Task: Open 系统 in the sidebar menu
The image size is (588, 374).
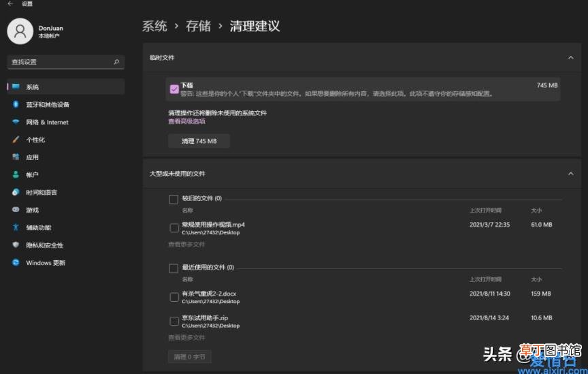Action: (66, 87)
